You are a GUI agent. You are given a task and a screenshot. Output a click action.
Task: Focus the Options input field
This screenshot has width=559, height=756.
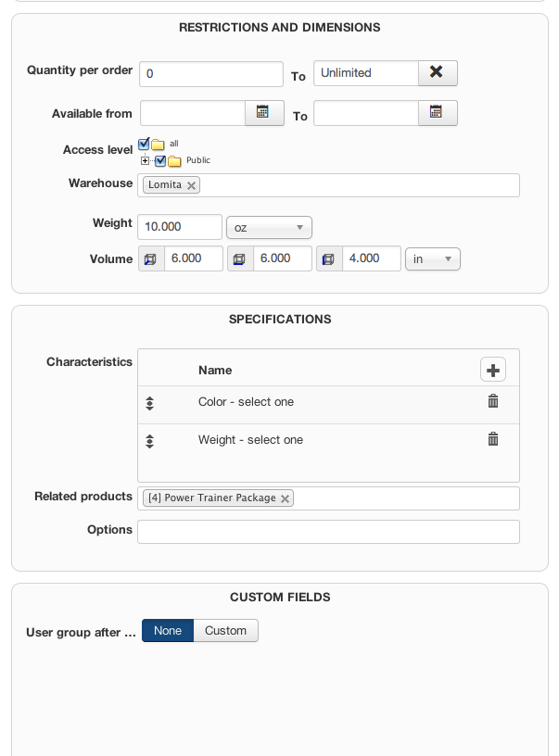click(x=328, y=531)
